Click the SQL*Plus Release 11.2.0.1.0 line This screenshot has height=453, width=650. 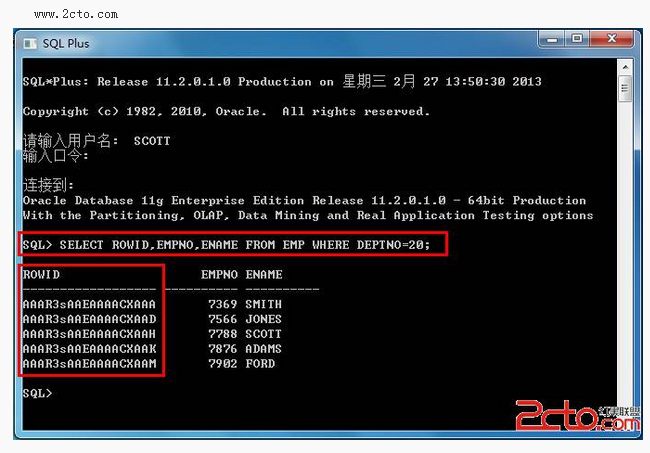(282, 81)
